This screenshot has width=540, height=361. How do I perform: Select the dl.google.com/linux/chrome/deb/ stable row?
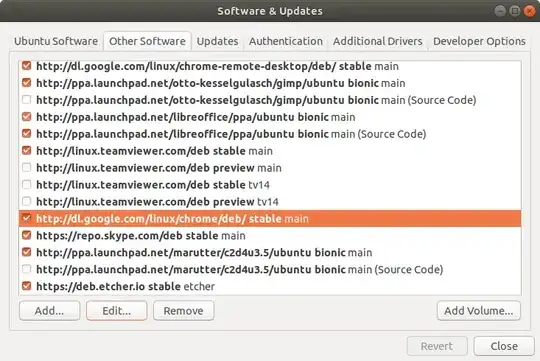click(x=270, y=218)
